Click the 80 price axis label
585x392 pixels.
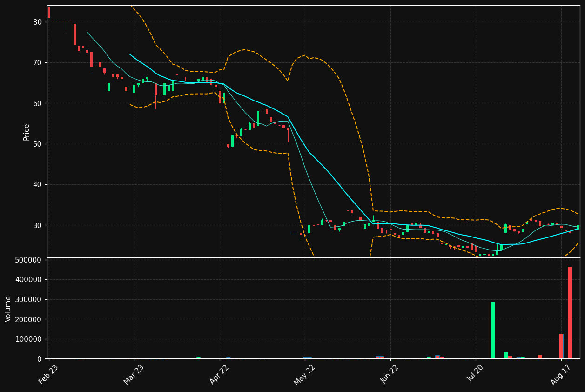point(38,22)
